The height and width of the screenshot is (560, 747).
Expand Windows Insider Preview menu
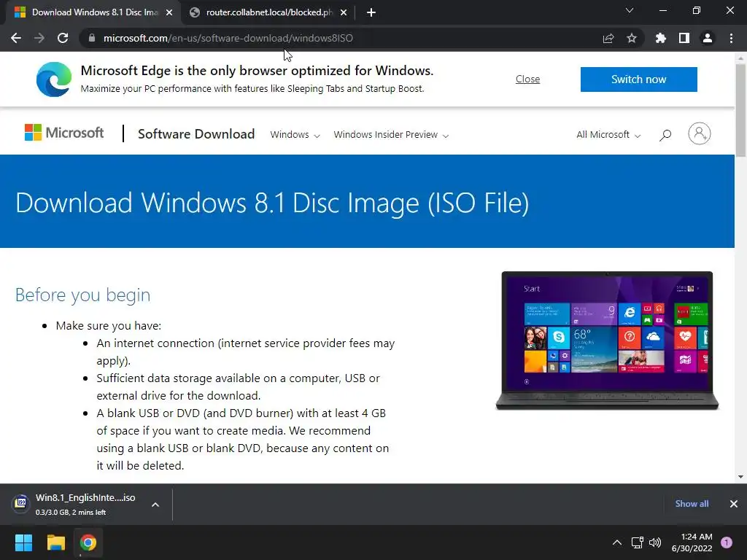[x=391, y=135]
